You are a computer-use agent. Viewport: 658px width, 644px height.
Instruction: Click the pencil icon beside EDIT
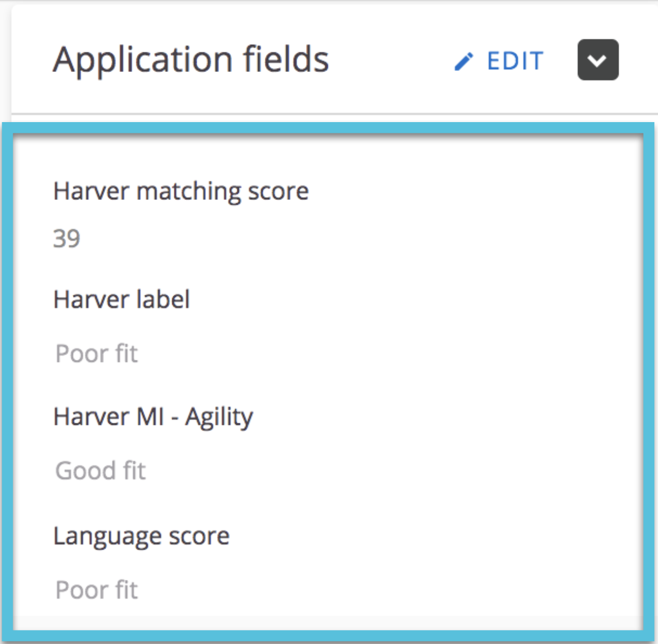[463, 61]
